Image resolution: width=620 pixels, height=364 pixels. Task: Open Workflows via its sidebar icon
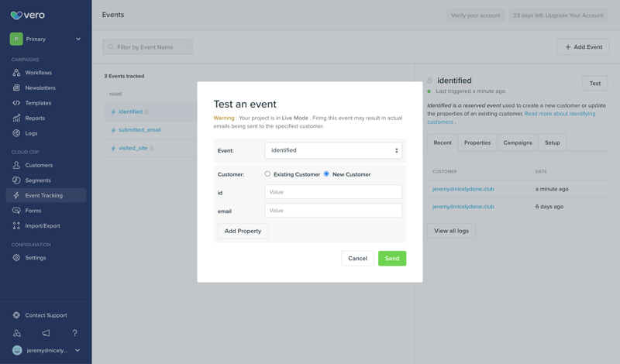16,73
